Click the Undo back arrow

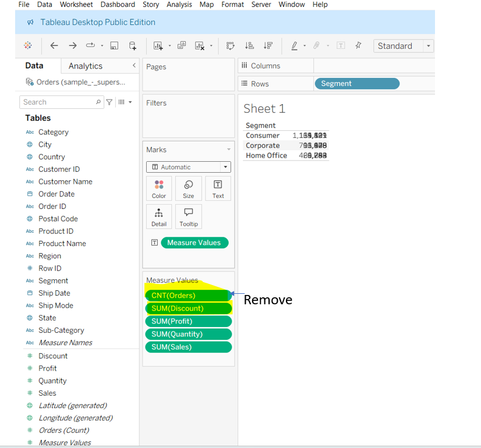pos(54,45)
